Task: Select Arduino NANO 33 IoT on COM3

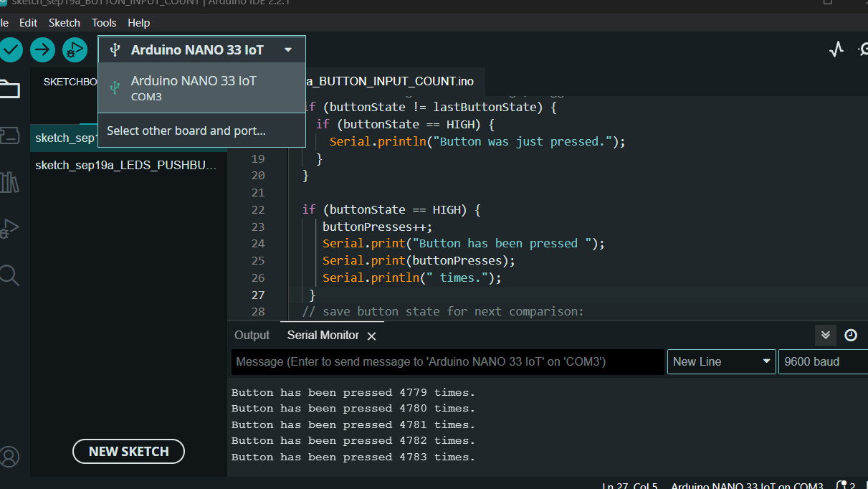Action: (x=194, y=87)
